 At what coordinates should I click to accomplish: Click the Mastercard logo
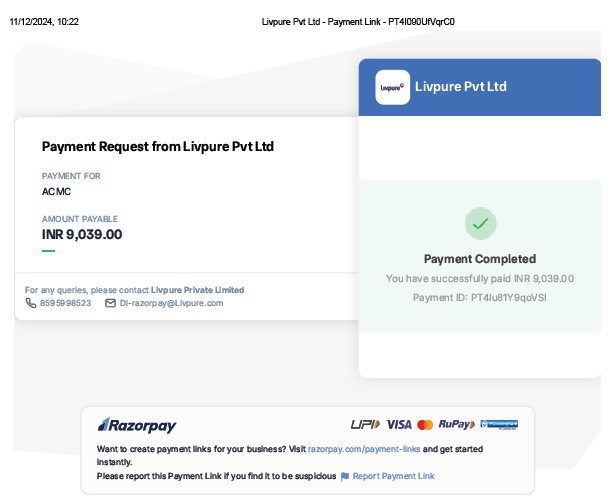(425, 425)
